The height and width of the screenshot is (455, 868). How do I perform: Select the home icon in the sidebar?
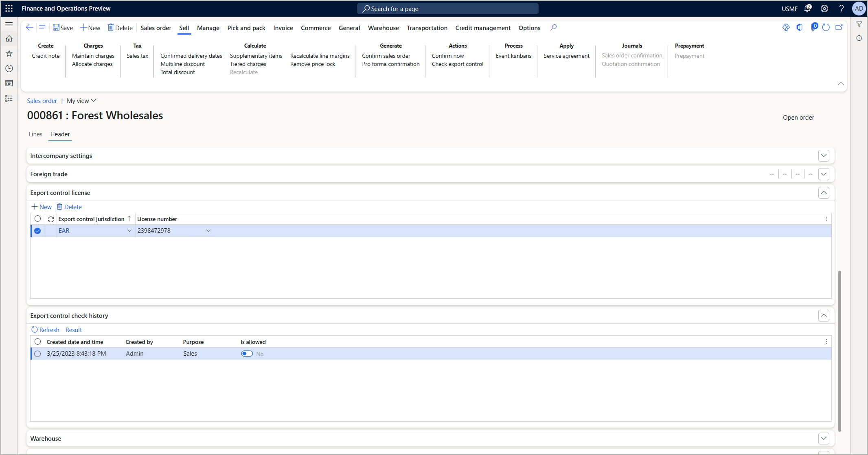coord(9,38)
